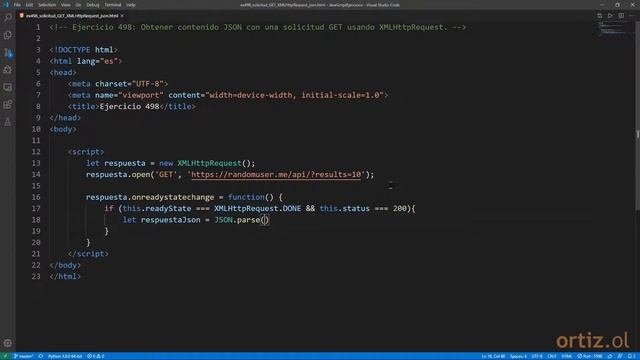Click the Split Editor icon
The image size is (640, 360).
point(621,16)
